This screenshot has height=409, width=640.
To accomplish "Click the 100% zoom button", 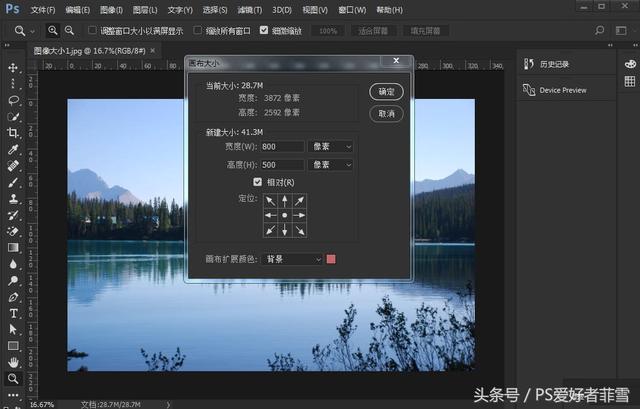I will (x=328, y=31).
